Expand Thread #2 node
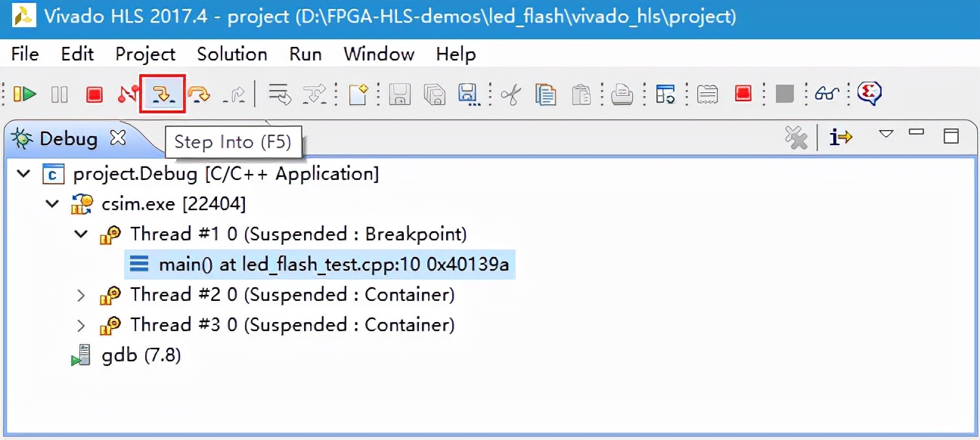The image size is (980, 440). coord(81,295)
